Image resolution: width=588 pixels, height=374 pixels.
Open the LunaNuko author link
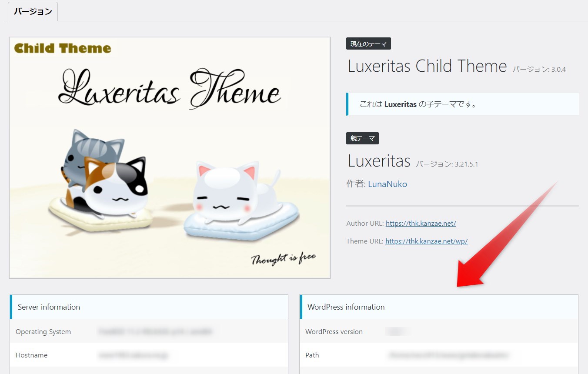pos(388,184)
